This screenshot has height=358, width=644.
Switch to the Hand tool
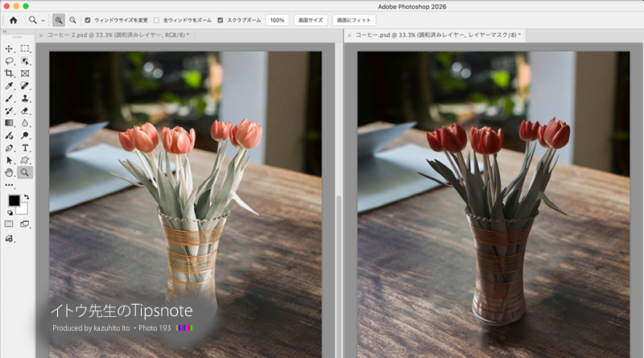point(9,171)
